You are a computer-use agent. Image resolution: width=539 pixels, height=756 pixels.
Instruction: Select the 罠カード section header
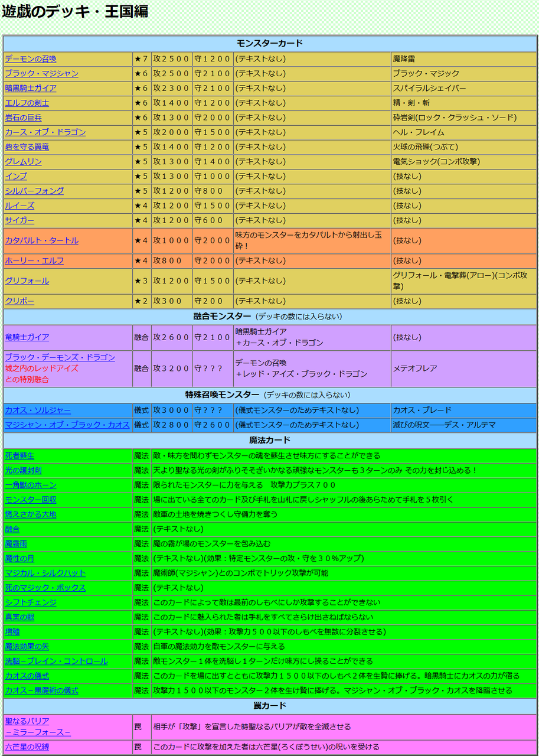pyautogui.click(x=270, y=706)
